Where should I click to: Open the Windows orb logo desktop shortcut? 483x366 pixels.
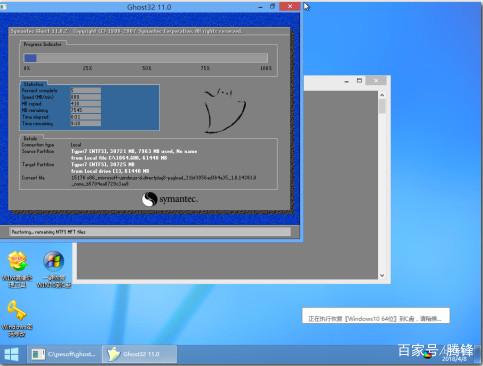tap(54, 269)
